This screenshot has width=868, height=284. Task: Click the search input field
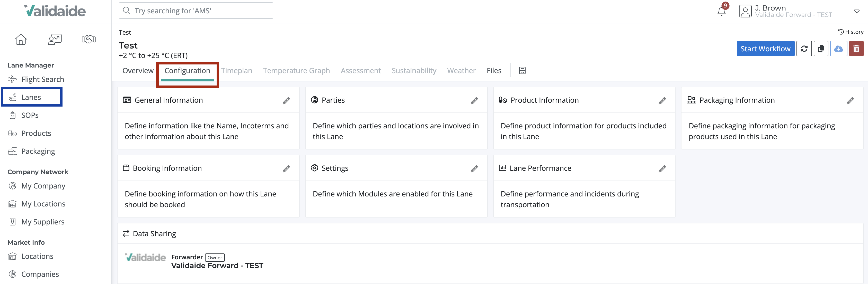click(196, 11)
